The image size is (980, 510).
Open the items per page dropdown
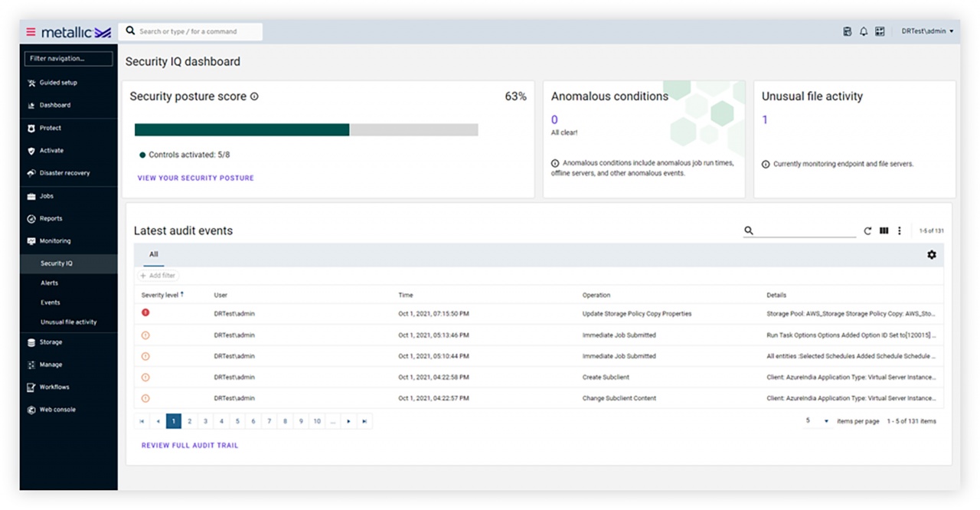818,421
